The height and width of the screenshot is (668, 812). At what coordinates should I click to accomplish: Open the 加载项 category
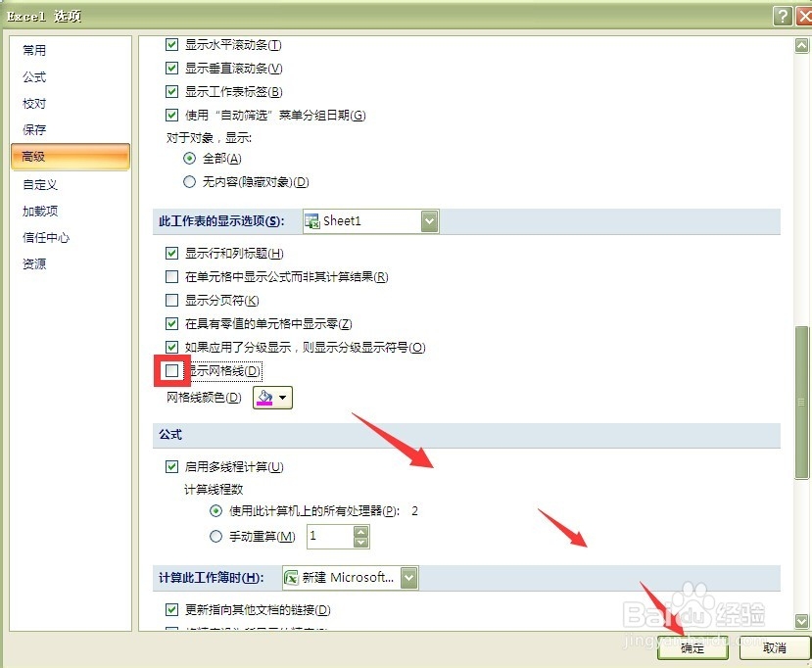pyautogui.click(x=40, y=211)
